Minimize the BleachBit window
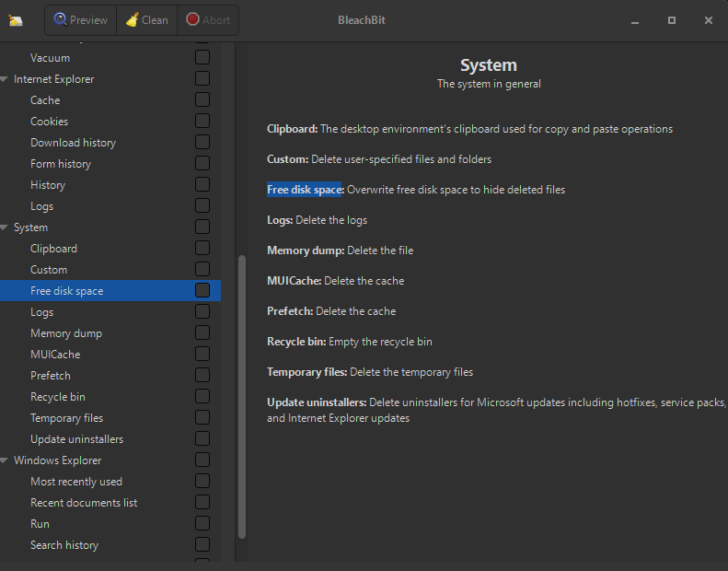Screen dimensions: 728x571 tap(635, 20)
